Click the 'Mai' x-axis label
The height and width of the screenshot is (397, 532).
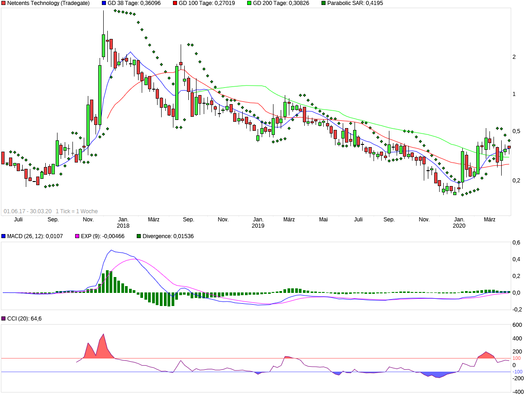pyautogui.click(x=323, y=220)
